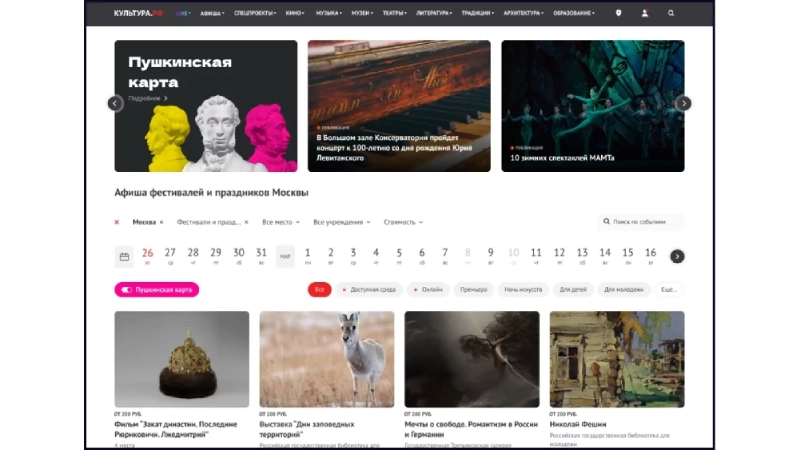Clear all filters with red cross

coord(117,222)
